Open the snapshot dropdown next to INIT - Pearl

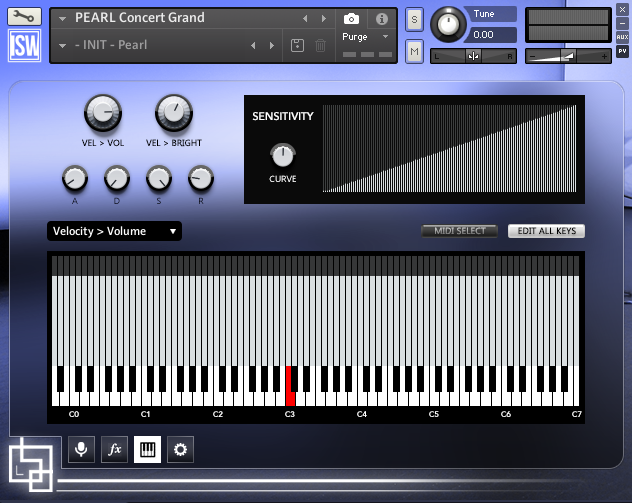62,46
